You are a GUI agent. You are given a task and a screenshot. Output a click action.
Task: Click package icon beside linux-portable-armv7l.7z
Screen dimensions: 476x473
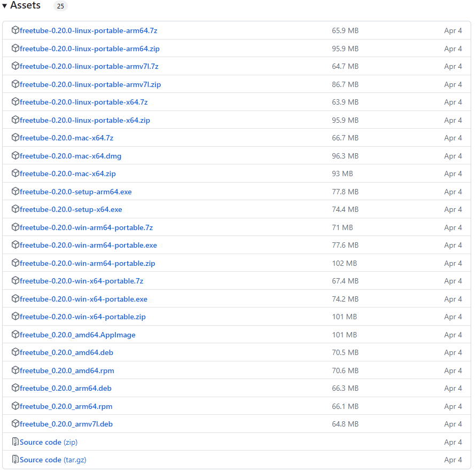[15, 66]
